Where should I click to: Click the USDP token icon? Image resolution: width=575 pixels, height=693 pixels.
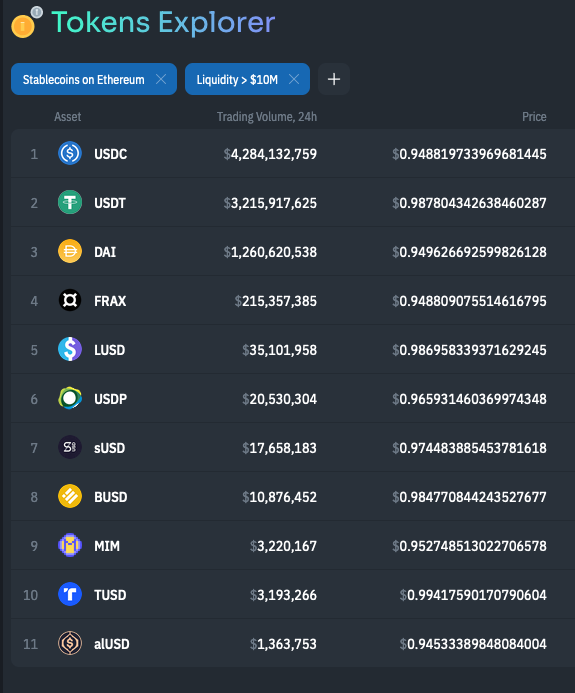coord(70,399)
